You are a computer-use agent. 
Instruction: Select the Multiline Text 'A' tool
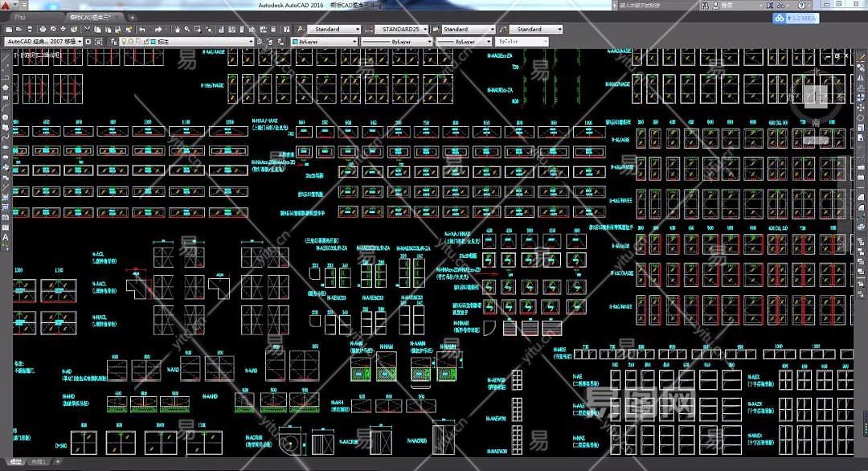[6, 237]
